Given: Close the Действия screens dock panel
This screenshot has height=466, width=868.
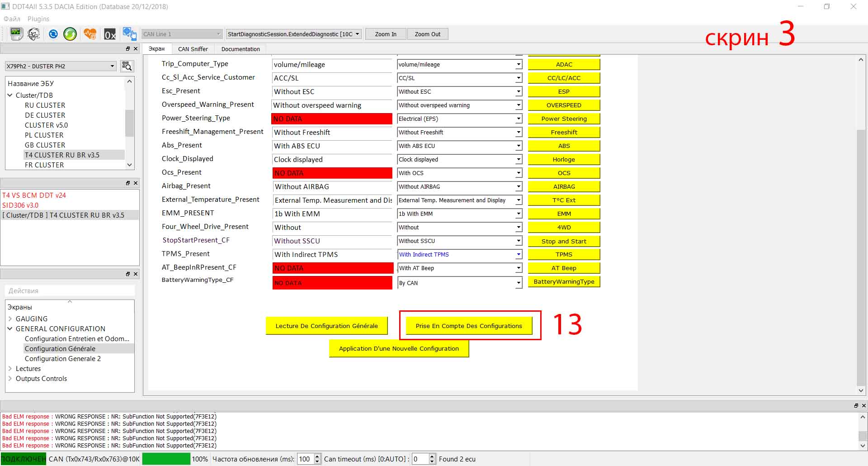Looking at the screenshot, I should click(136, 274).
